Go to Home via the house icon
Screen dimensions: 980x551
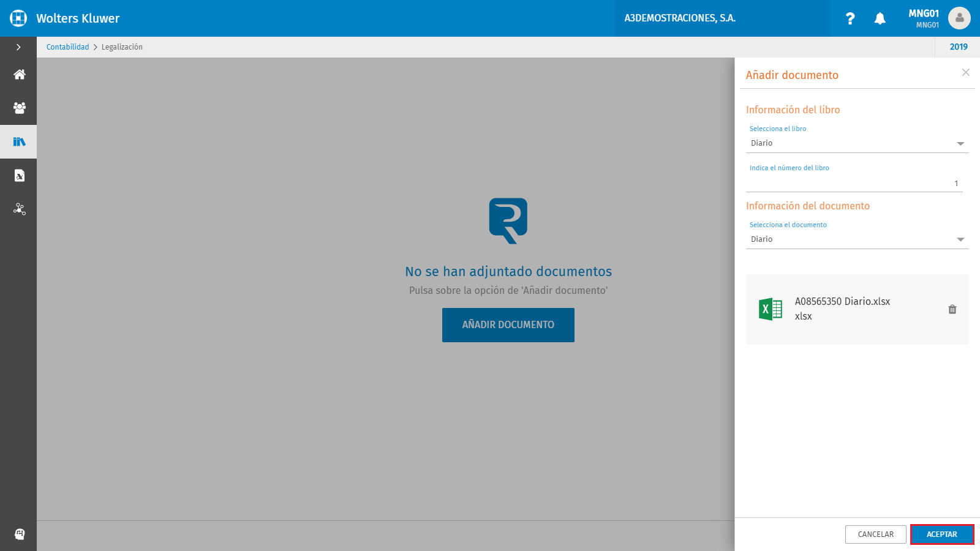point(19,75)
